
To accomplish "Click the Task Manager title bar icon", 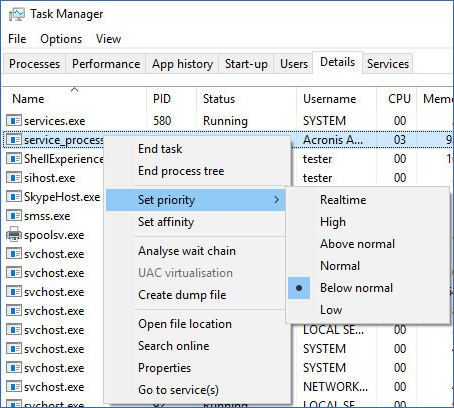I will (x=17, y=14).
